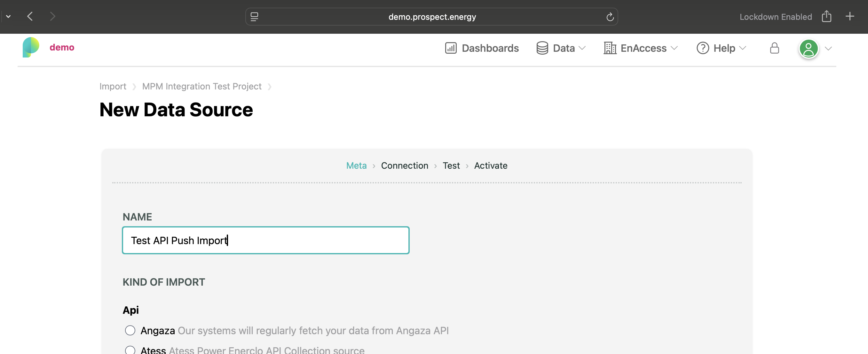Select the Meta step
This screenshot has width=868, height=354.
point(356,165)
